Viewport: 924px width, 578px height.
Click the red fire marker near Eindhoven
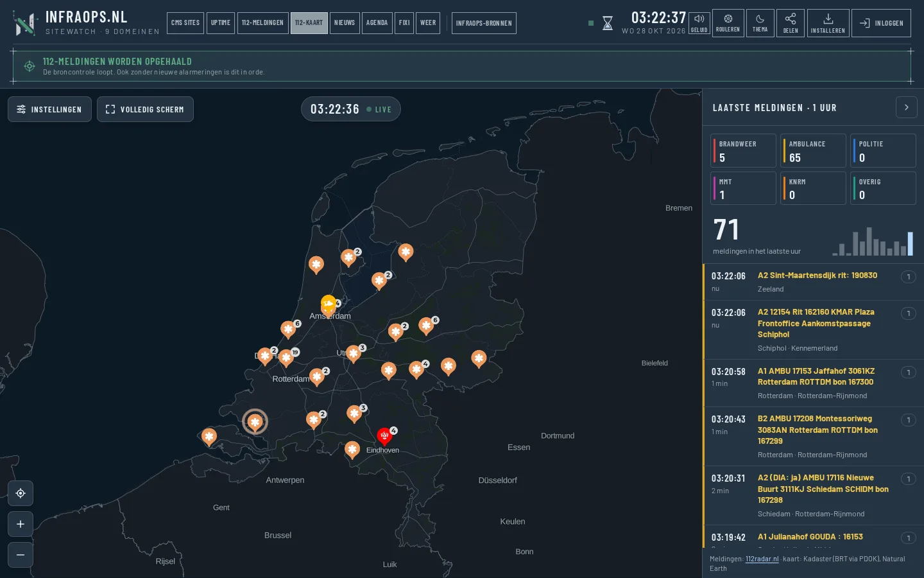coord(384,436)
